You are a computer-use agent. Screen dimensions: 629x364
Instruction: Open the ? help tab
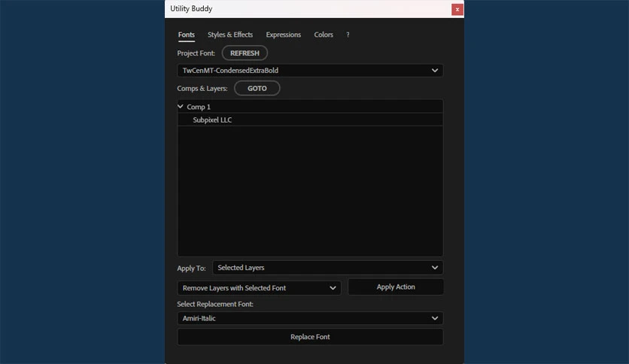348,35
